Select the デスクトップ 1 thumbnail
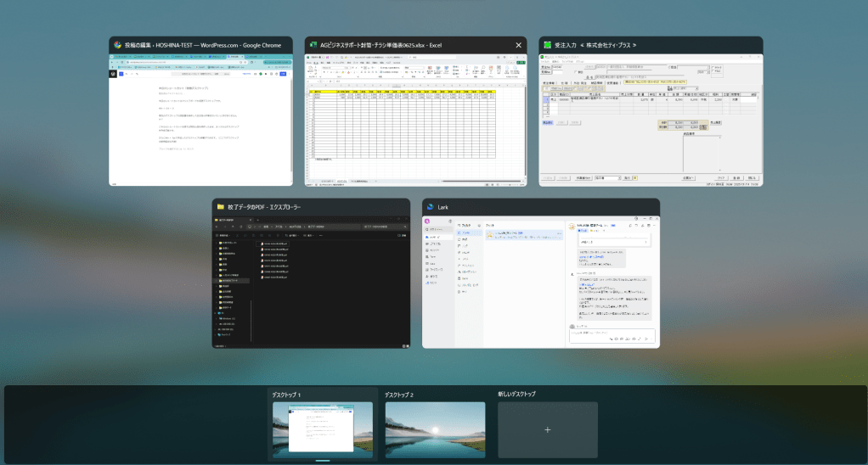Viewport: 868px width, 465px height. click(x=323, y=430)
